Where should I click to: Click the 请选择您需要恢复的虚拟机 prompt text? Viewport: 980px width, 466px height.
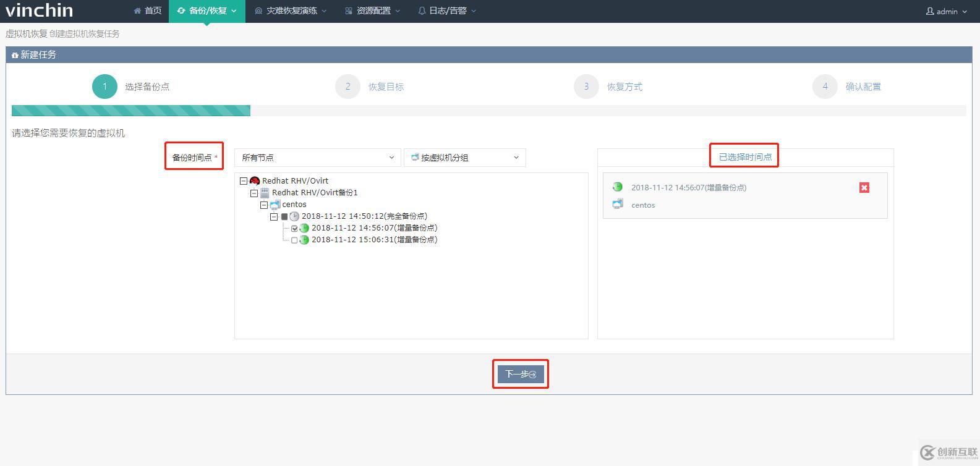[x=68, y=133]
